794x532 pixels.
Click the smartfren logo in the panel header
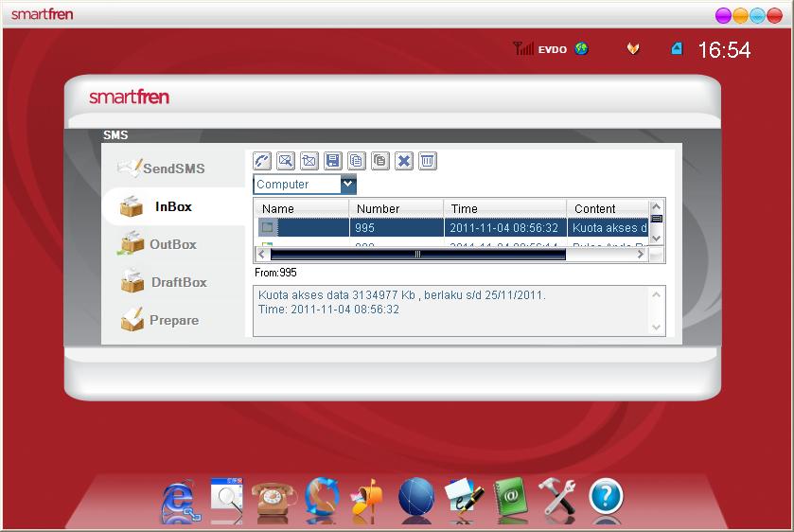coord(129,97)
